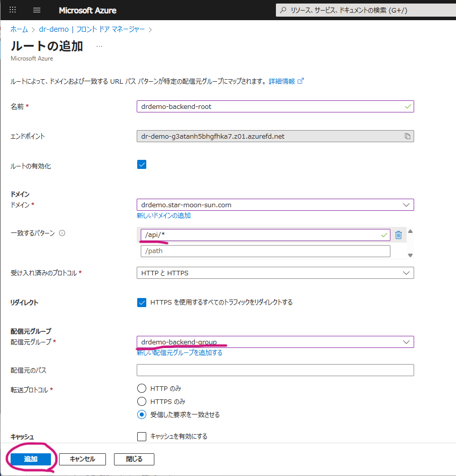Open dr-demo フロント ドア マネージャー breadcrumb
The width and height of the screenshot is (456, 476).
[x=92, y=29]
